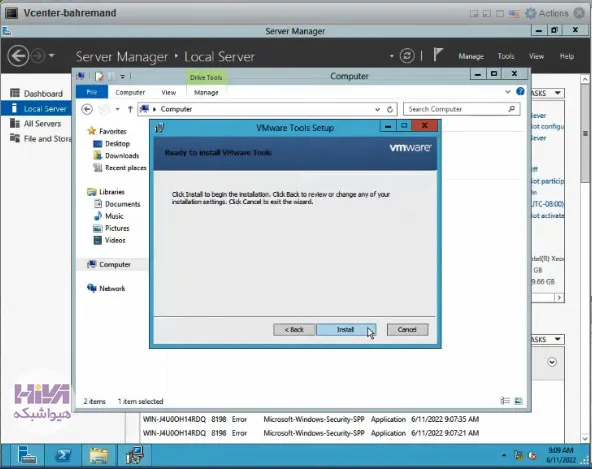
Task: Click the Explorer up-one-level arrow
Action: 130,109
